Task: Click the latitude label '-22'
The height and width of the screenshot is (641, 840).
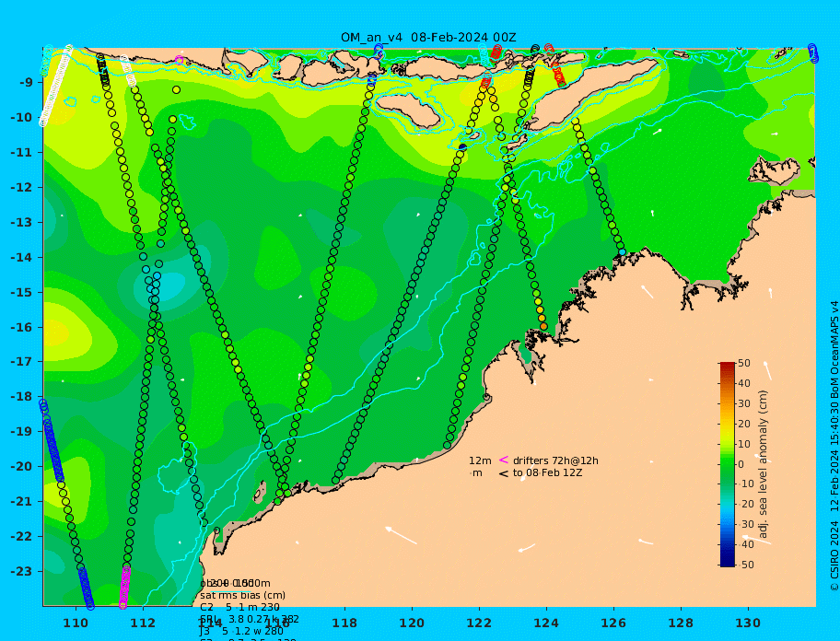Action: point(22,536)
